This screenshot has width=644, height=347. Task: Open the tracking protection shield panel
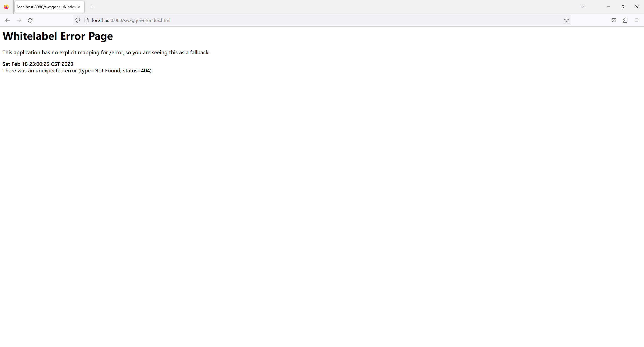coord(77,20)
